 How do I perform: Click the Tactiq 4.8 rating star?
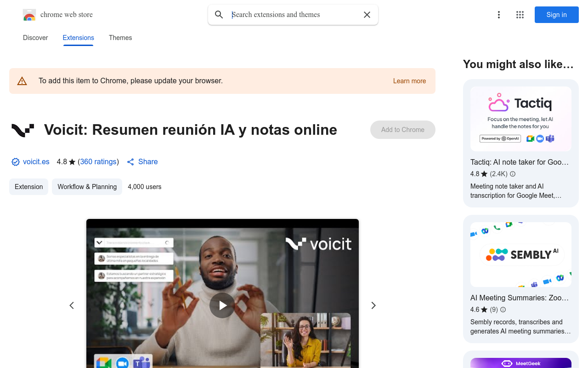click(x=484, y=174)
